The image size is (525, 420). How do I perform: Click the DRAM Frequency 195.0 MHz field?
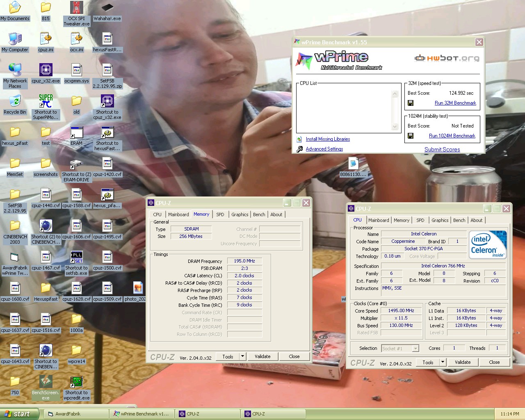tap(244, 261)
